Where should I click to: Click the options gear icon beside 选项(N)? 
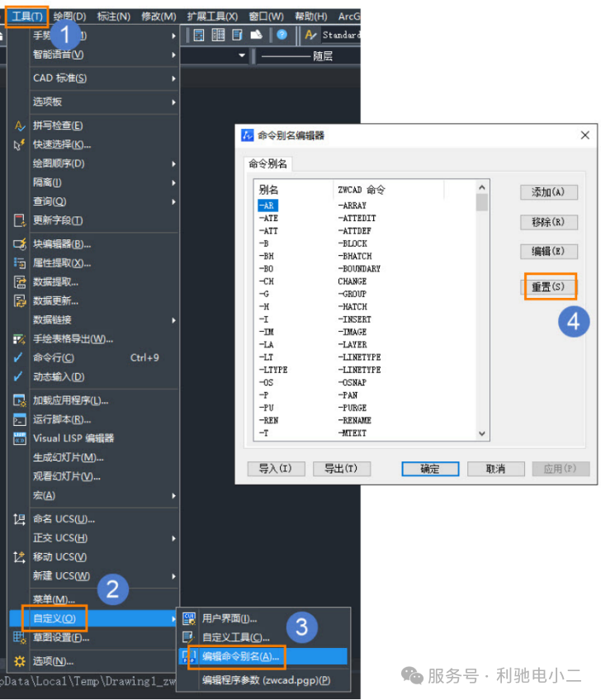[x=19, y=661]
